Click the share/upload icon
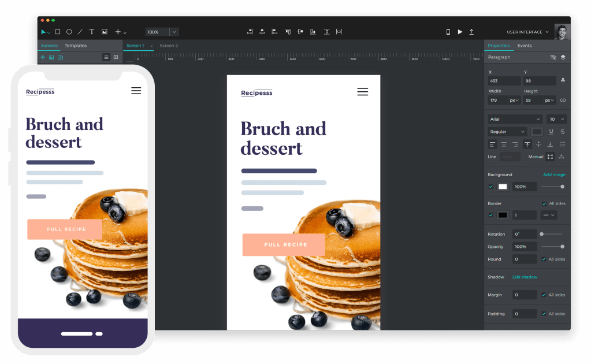Viewport: 591px width, 364px height. [471, 32]
